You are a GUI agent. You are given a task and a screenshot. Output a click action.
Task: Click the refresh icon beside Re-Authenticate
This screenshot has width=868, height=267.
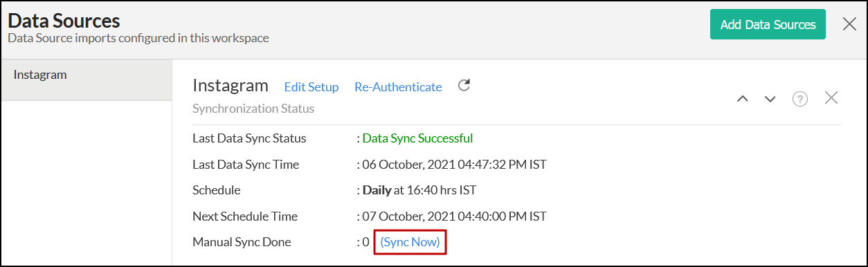pyautogui.click(x=464, y=86)
